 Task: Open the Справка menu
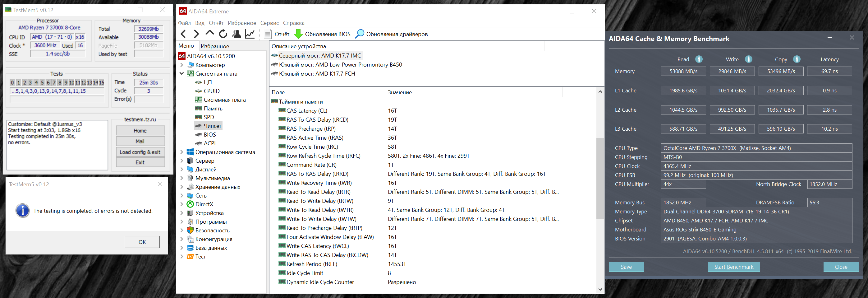(x=294, y=23)
